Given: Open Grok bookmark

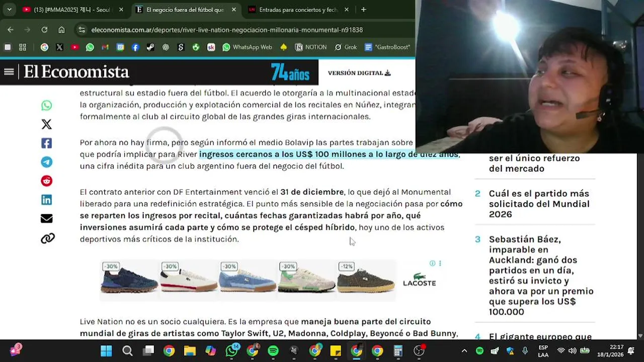Looking at the screenshot, I should click(346, 47).
